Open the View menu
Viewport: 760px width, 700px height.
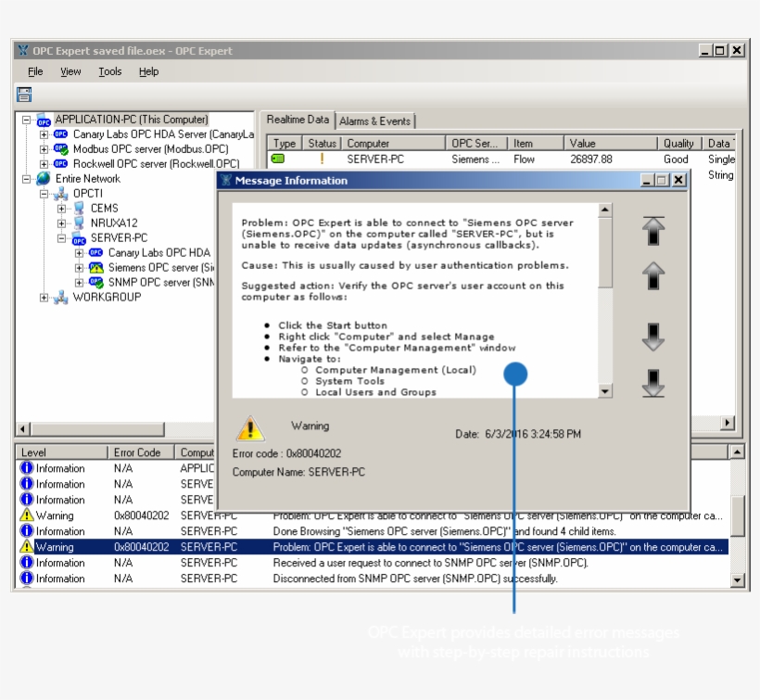tap(70, 71)
